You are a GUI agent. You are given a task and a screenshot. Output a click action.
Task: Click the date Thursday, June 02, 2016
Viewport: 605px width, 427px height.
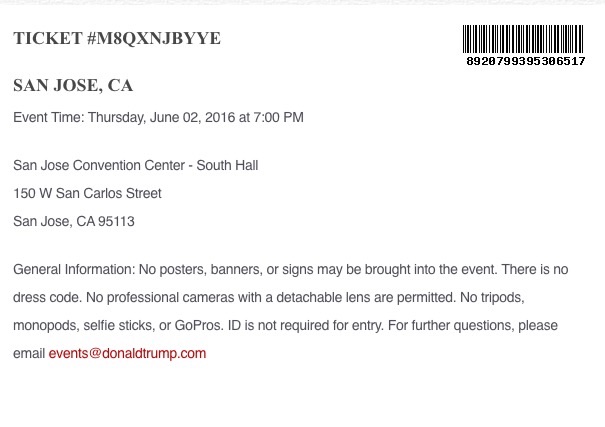(x=162, y=117)
